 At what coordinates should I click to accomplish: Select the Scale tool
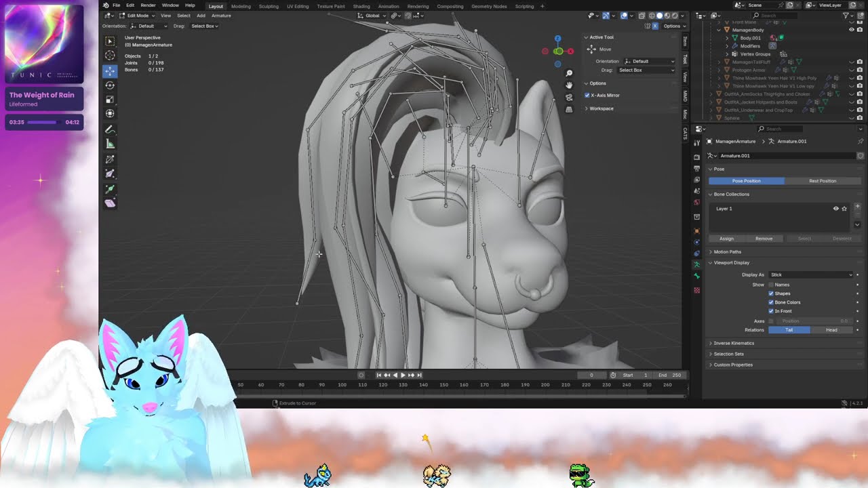(x=110, y=100)
